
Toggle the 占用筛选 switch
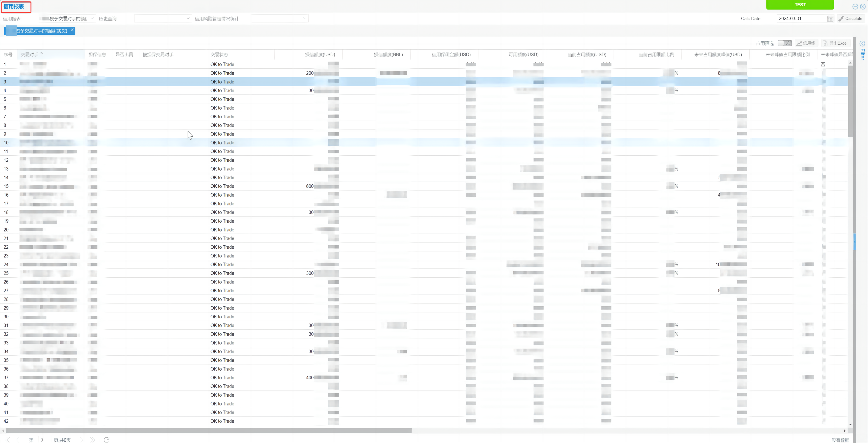pos(784,43)
